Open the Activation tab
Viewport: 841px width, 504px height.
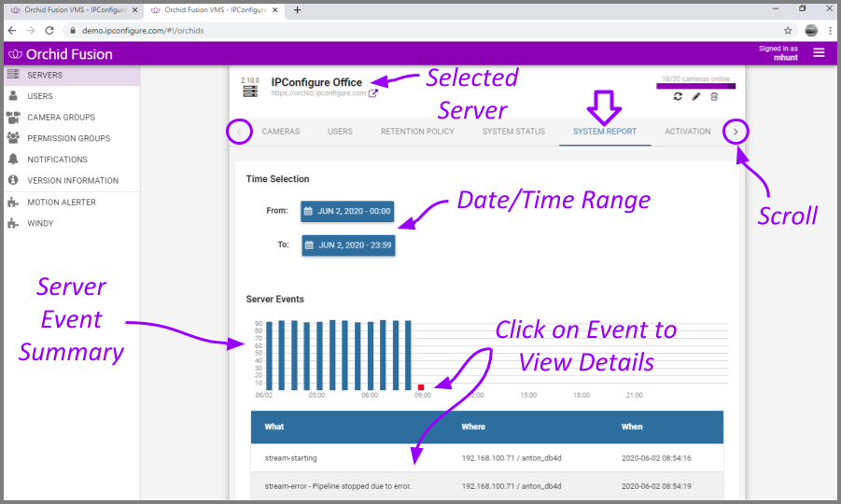[688, 132]
